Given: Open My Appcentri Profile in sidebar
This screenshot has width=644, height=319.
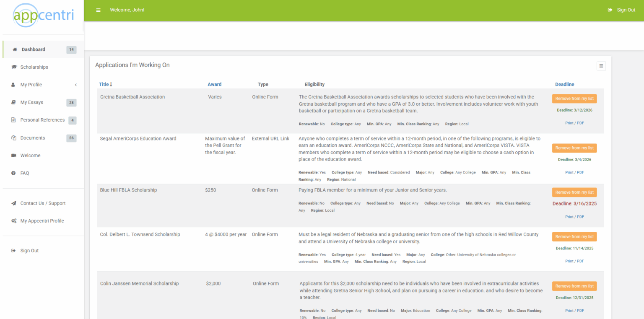Looking at the screenshot, I should (42, 221).
